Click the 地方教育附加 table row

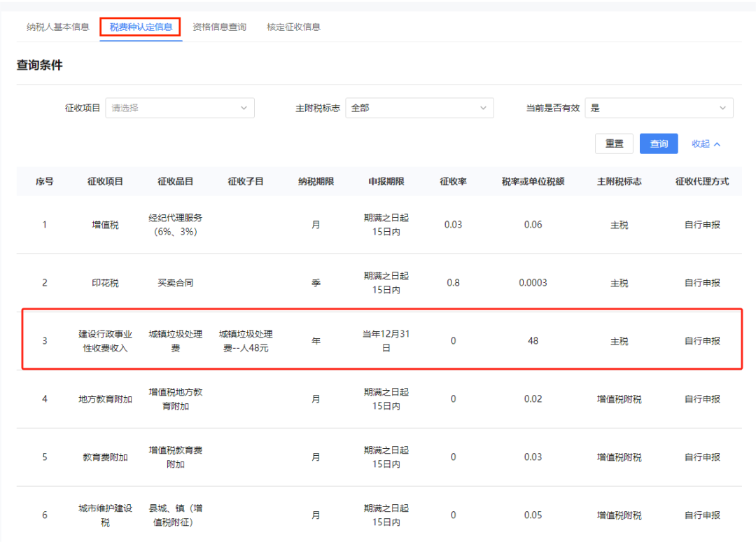(x=378, y=399)
